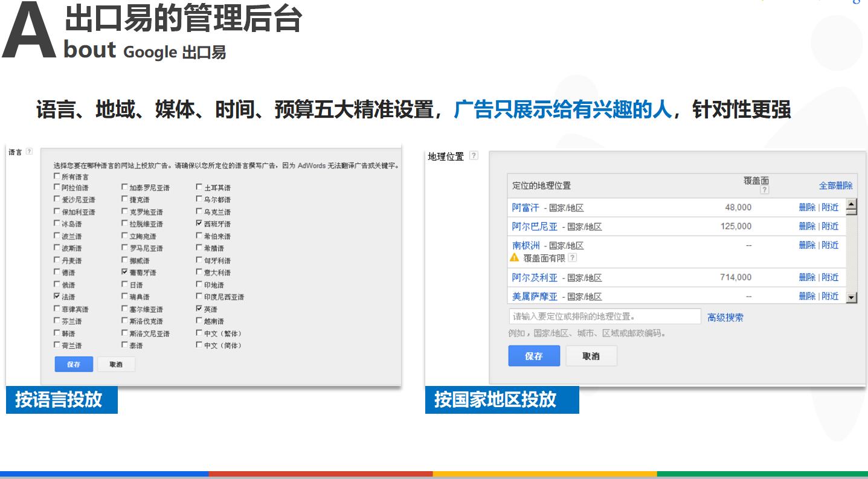This screenshot has height=479, width=868.
Task: Cancel language selection with 取消
Action: coord(116,364)
